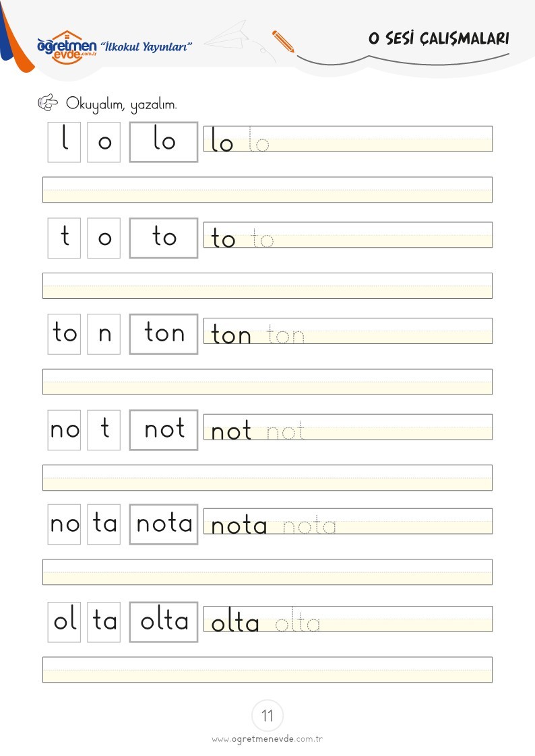Click the single letter 'l' box
535x756 pixels.
pyautogui.click(x=64, y=142)
